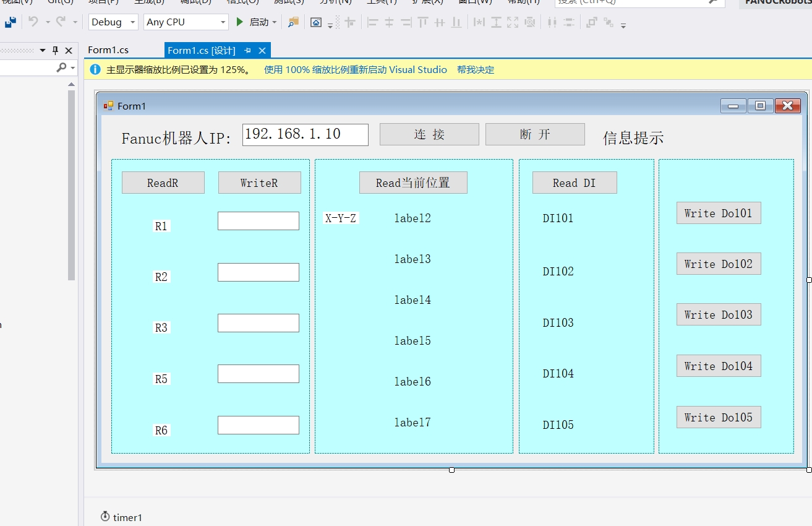Select the timer1 component in tray
This screenshot has height=526, width=812.
click(121, 517)
